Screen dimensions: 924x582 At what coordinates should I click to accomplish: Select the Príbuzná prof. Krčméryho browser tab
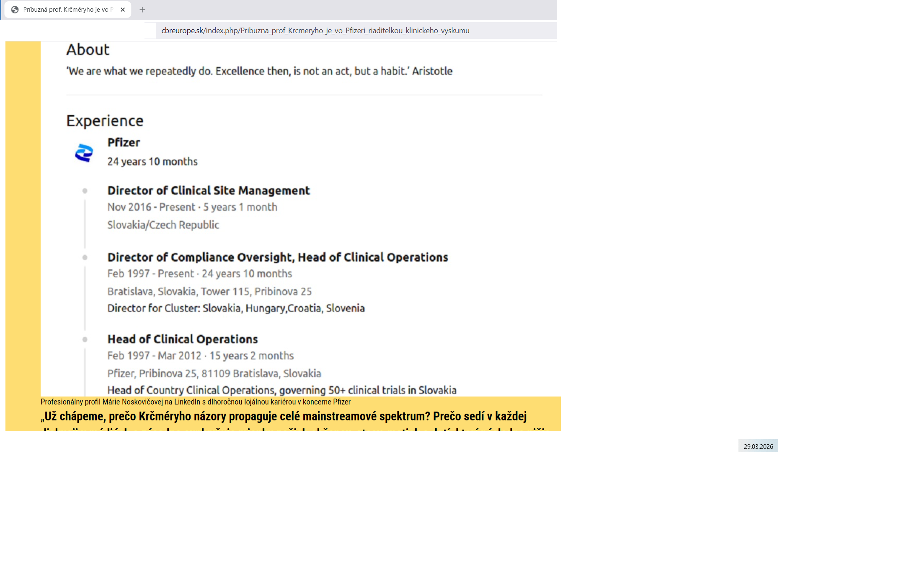pos(67,10)
